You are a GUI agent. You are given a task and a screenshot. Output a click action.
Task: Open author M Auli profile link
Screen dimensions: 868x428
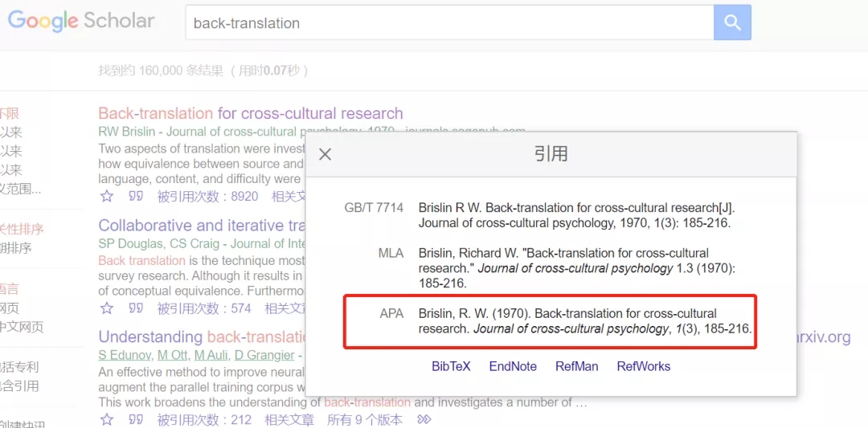[x=209, y=354]
